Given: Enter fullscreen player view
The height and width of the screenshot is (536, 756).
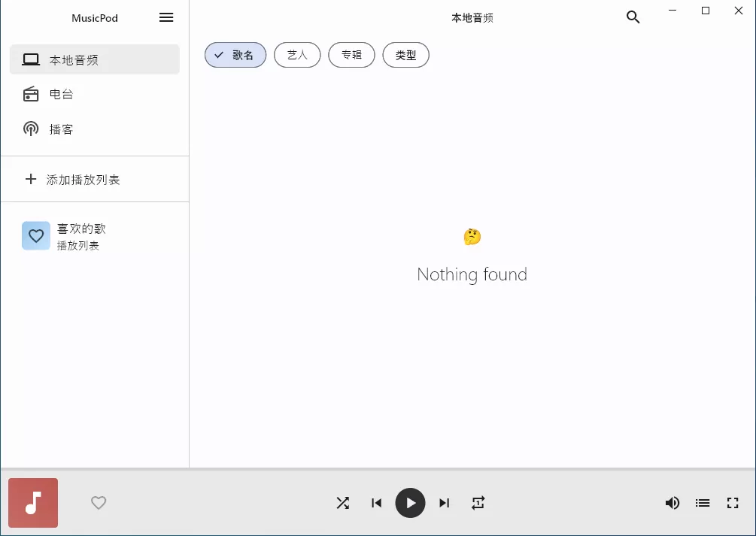Looking at the screenshot, I should (x=733, y=503).
